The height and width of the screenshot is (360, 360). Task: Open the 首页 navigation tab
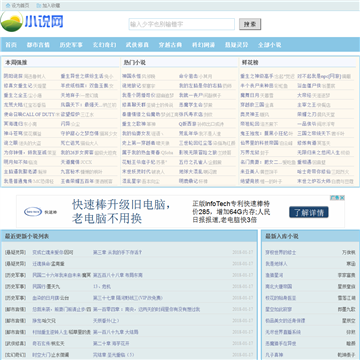tap(11, 45)
